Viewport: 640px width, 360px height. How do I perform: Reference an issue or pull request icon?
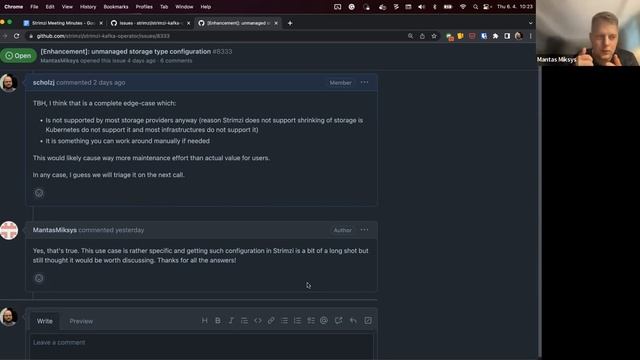[338, 321]
